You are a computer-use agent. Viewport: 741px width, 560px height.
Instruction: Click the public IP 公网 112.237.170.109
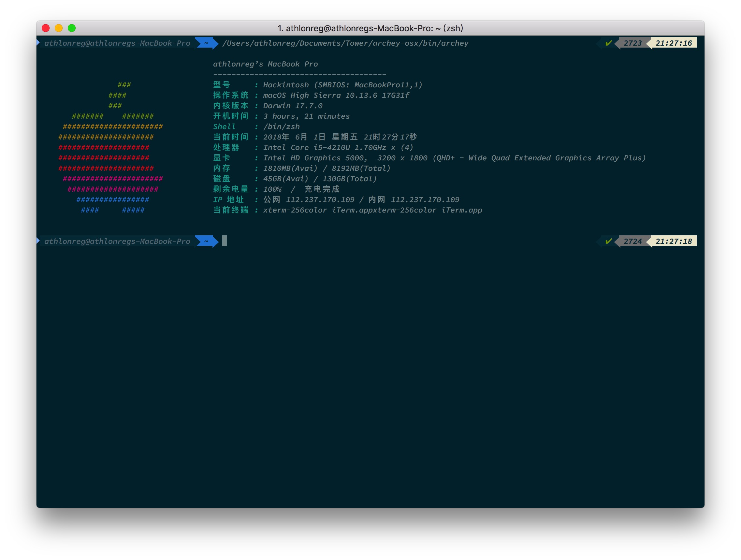coord(309,200)
